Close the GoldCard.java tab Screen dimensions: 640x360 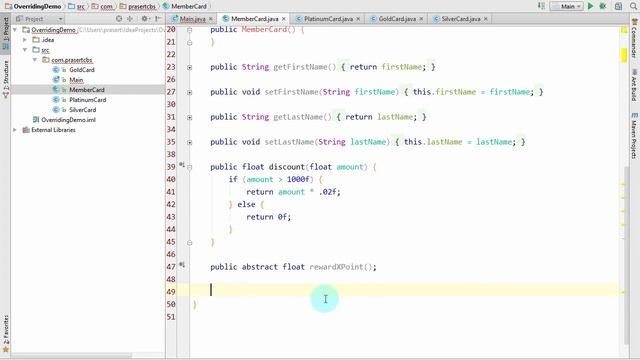tap(421, 19)
